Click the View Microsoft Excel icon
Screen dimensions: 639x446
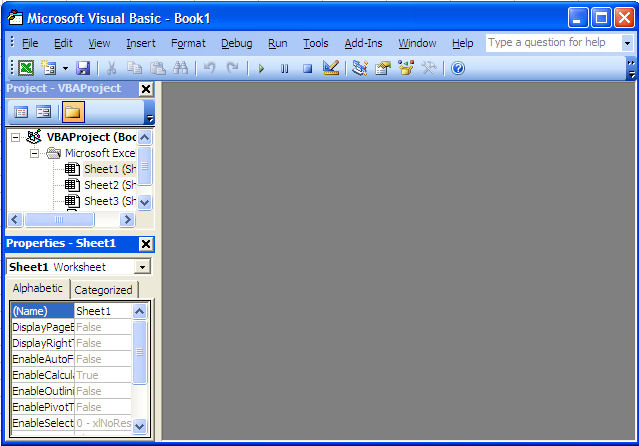point(26,68)
